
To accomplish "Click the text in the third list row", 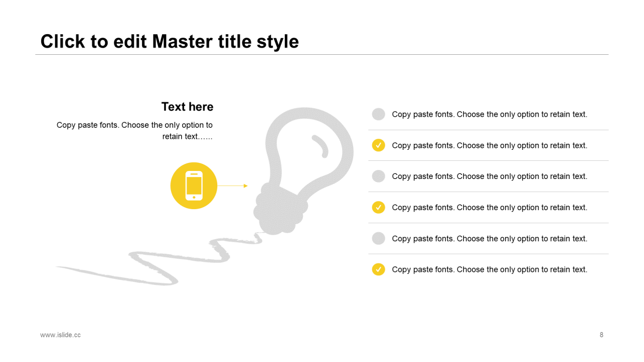I will click(490, 176).
